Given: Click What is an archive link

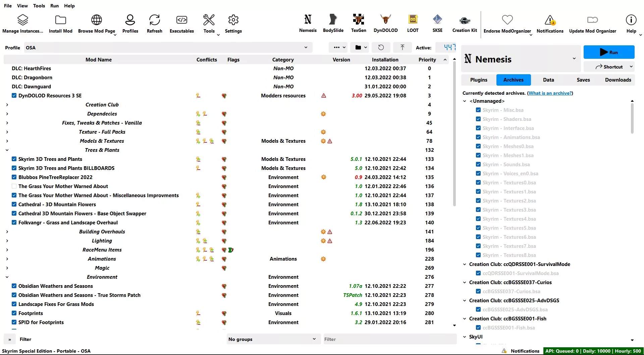Looking at the screenshot, I should coord(550,93).
